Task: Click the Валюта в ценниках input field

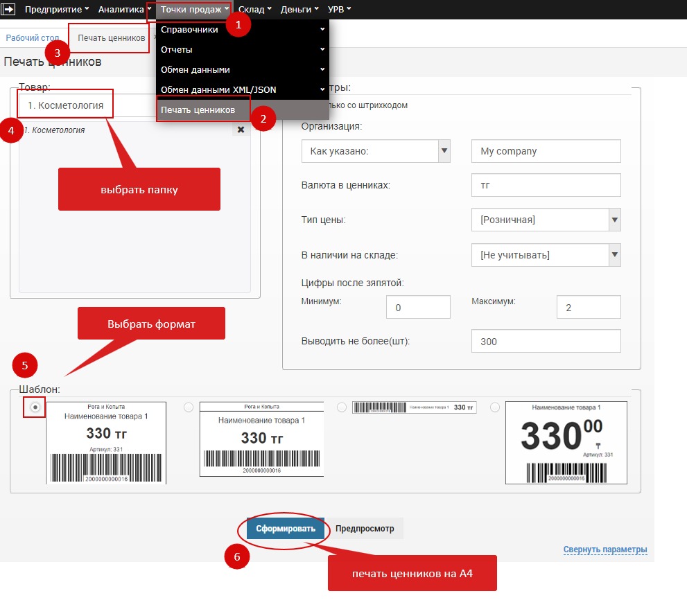Action: 545,186
